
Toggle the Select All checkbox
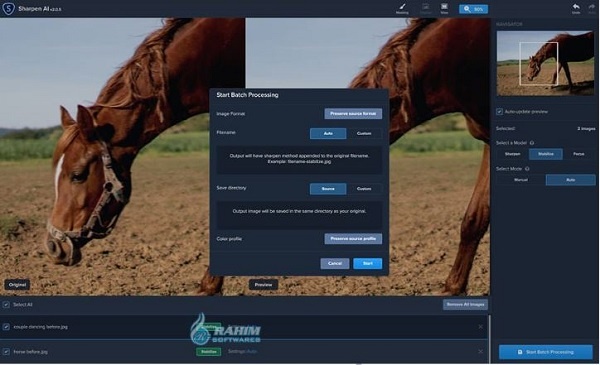click(x=6, y=305)
